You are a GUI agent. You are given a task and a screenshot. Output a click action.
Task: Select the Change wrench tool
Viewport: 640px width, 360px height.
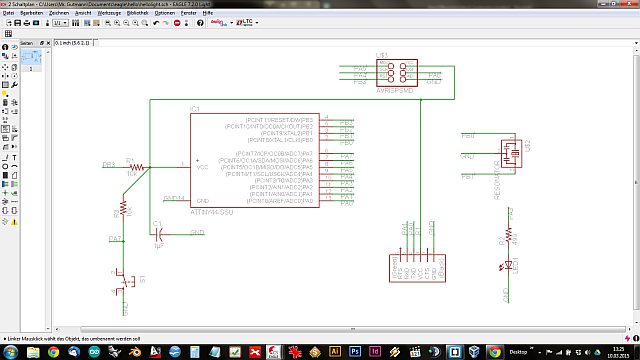point(14,85)
